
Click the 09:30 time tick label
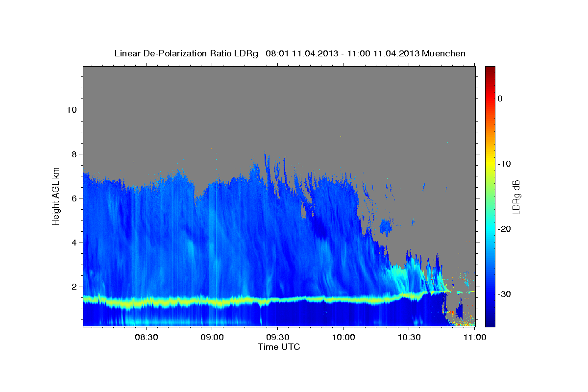coord(277,337)
